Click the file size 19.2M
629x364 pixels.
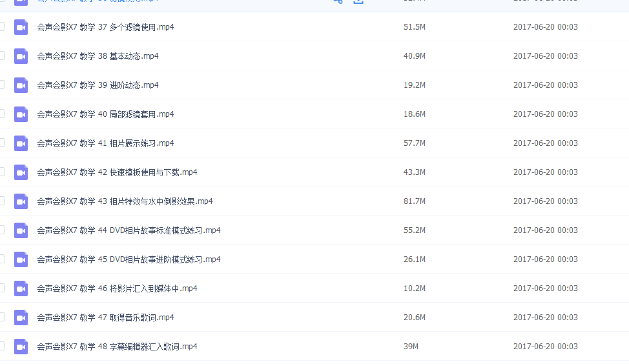pyautogui.click(x=415, y=85)
